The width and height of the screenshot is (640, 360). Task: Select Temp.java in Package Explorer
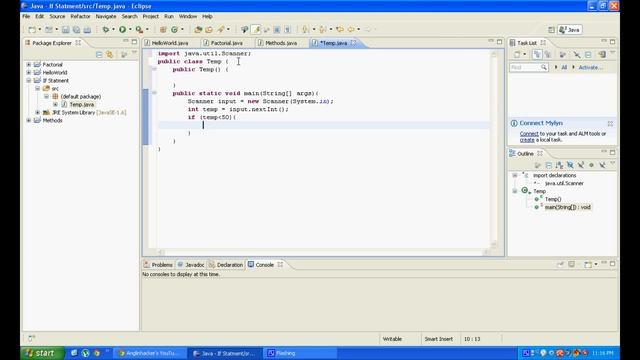click(82, 104)
